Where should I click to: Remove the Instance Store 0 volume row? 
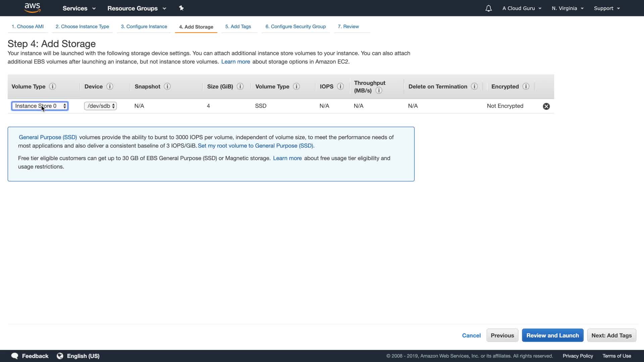click(x=546, y=106)
